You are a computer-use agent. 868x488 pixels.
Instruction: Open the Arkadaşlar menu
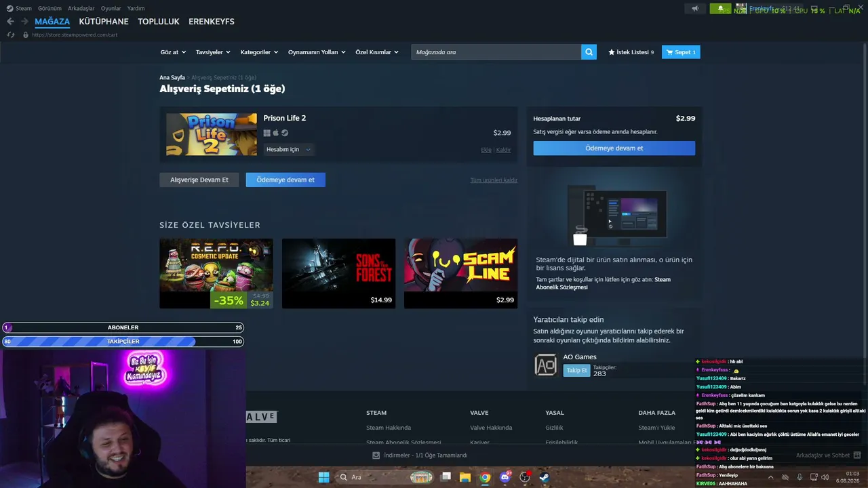click(81, 8)
